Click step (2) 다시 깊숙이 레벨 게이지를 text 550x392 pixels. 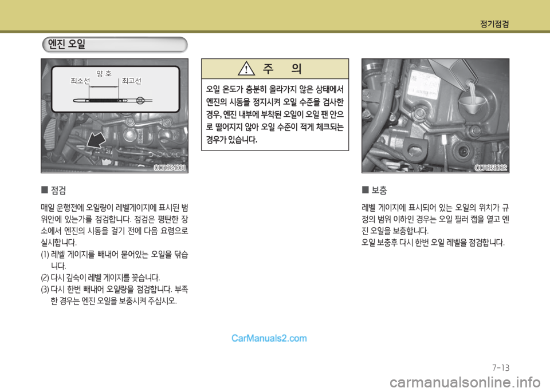click(100, 278)
